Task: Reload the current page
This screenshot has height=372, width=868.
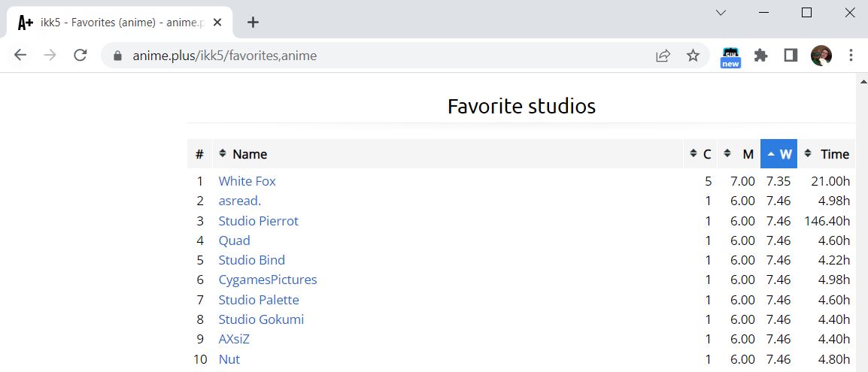Action: point(80,55)
